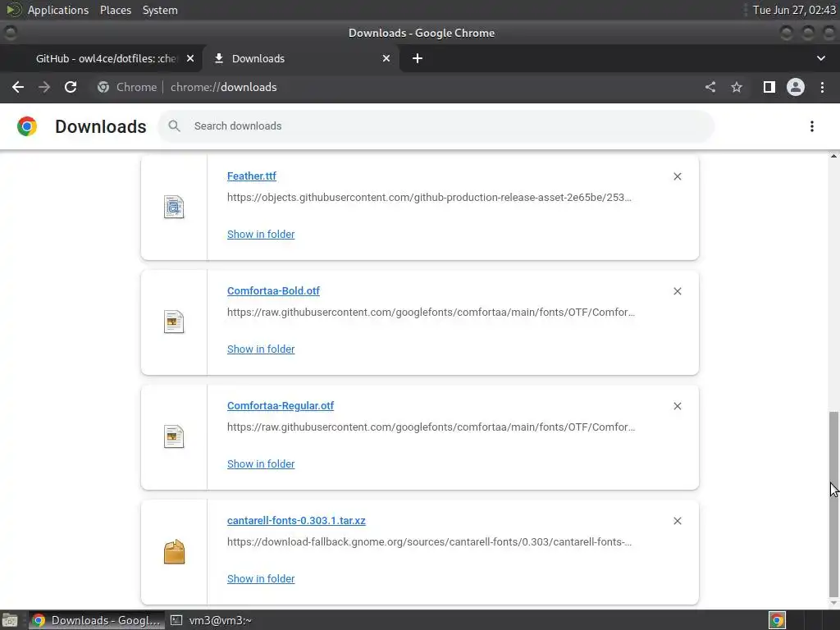Open the Feather.ttf file link
840x630 pixels.
point(252,176)
